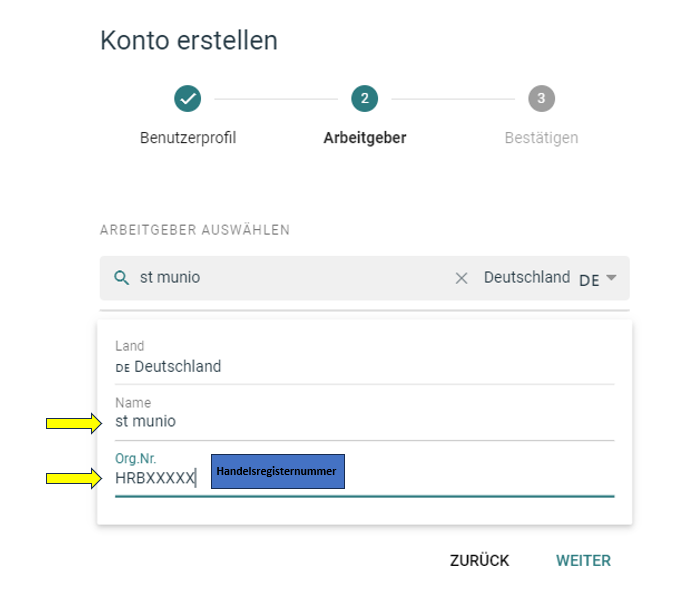This screenshot has height=597, width=674.
Task: Select step 2 circle for Arbeitgeber
Action: click(x=365, y=98)
